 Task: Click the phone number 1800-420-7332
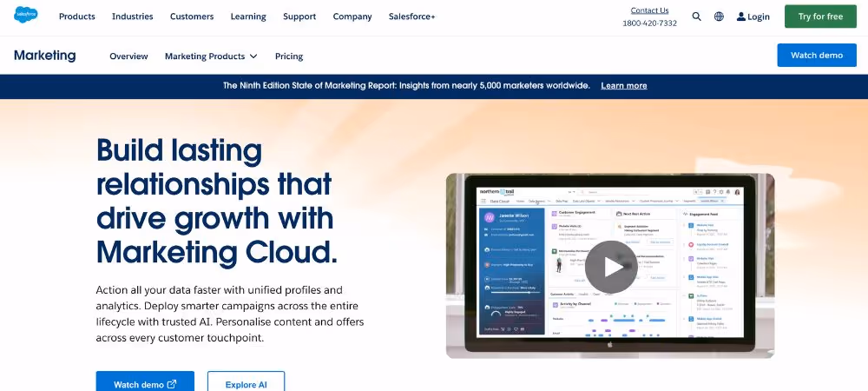pos(649,23)
